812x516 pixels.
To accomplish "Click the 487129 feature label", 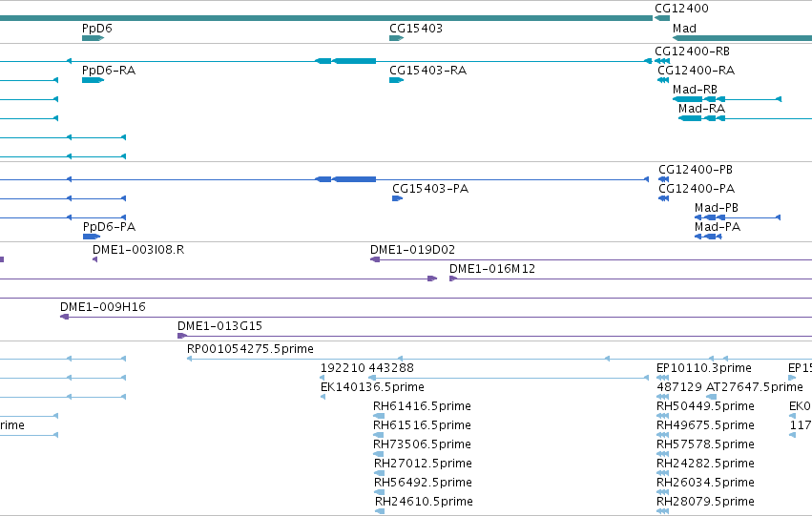I will point(679,387).
